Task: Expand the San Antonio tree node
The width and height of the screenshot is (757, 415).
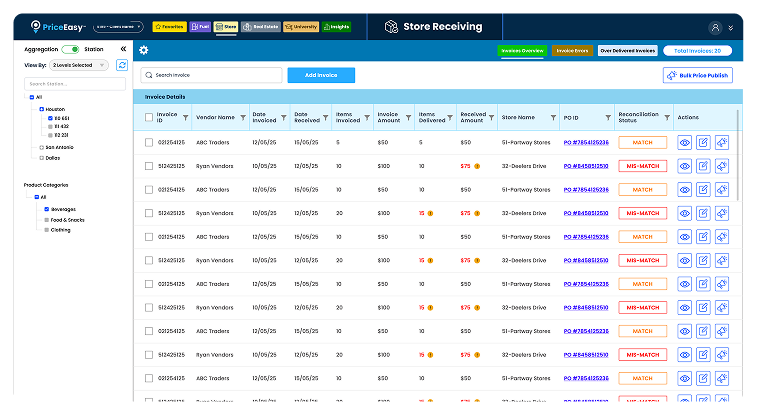Action: coord(39,147)
